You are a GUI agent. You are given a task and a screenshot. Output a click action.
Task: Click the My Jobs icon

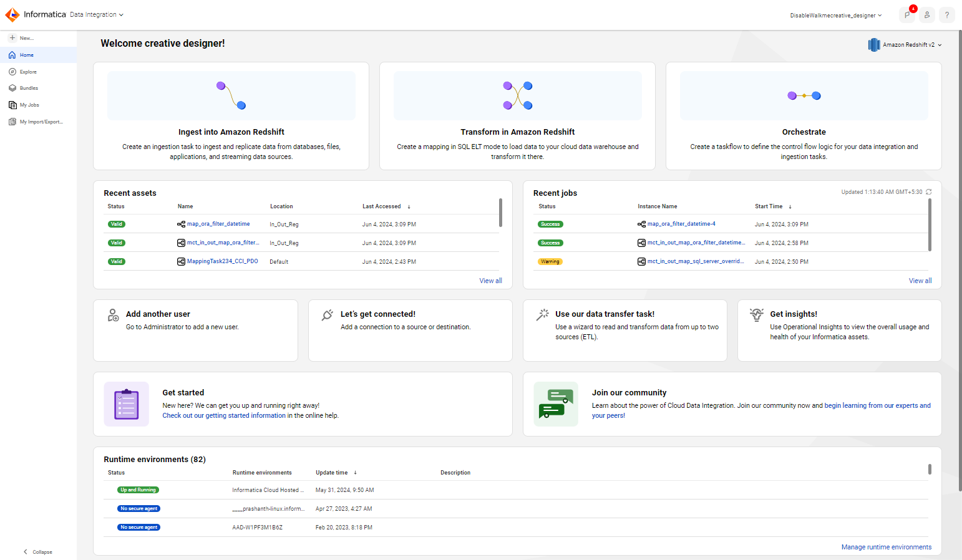click(12, 105)
